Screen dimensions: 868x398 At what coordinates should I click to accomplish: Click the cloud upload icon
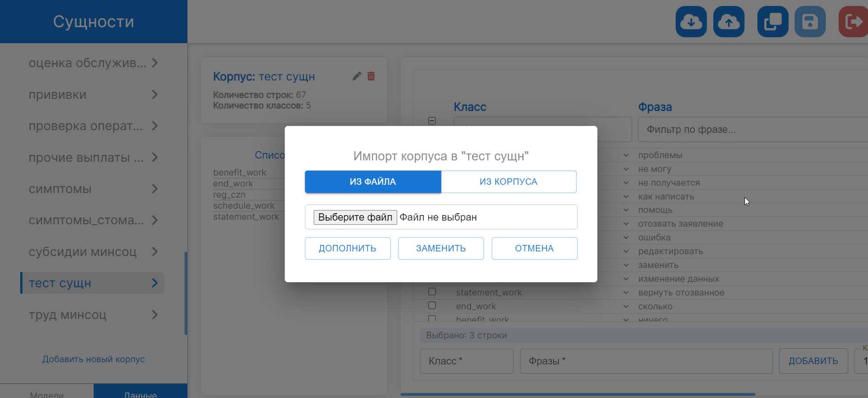(x=728, y=22)
